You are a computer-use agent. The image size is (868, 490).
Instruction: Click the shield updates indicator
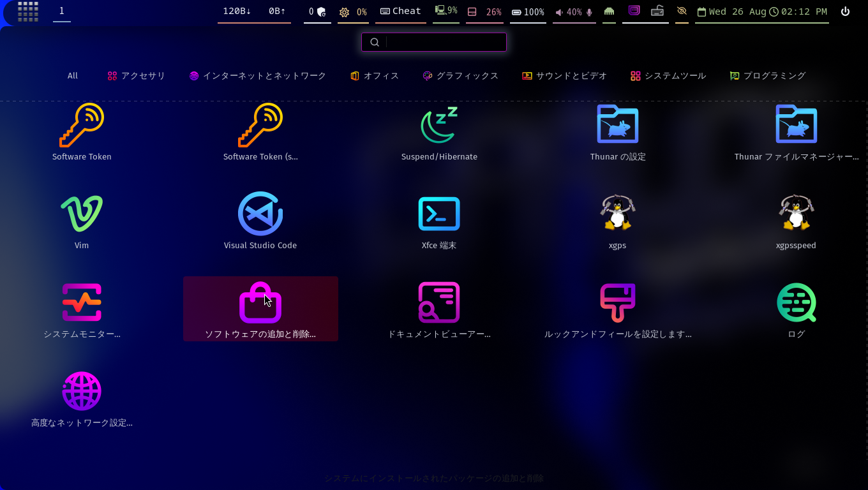(318, 11)
